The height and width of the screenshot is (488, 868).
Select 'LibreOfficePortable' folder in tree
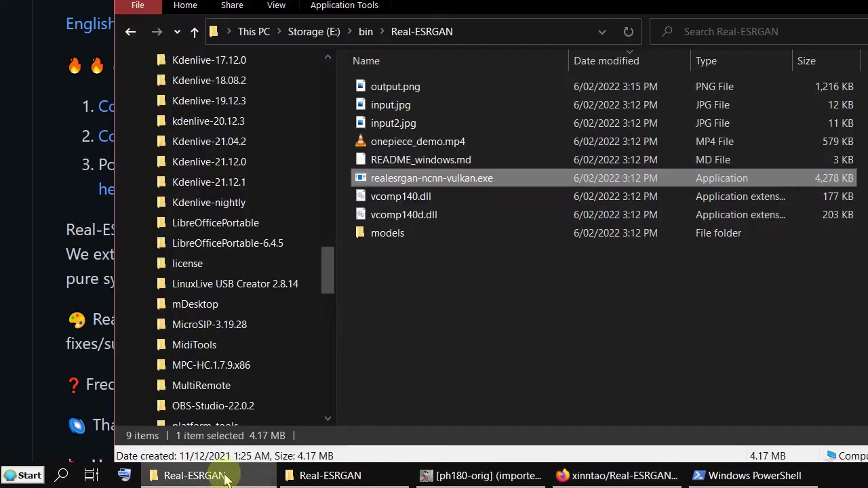(215, 223)
